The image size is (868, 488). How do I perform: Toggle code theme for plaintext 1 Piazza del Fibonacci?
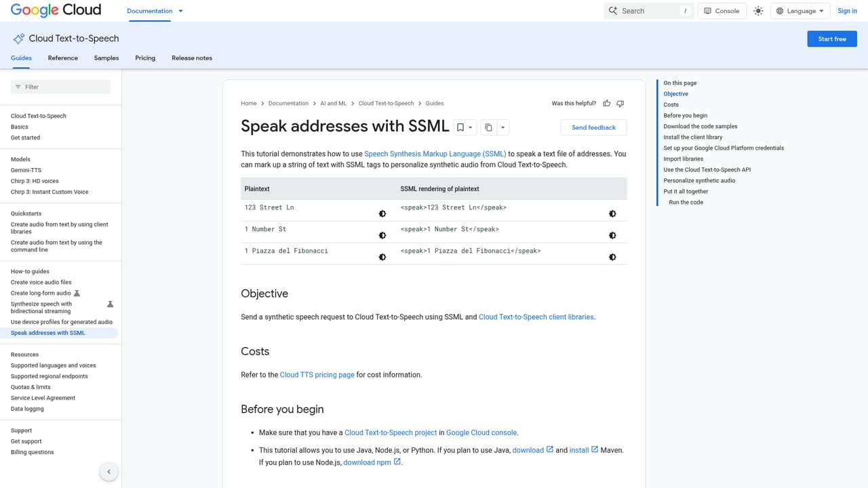point(382,257)
